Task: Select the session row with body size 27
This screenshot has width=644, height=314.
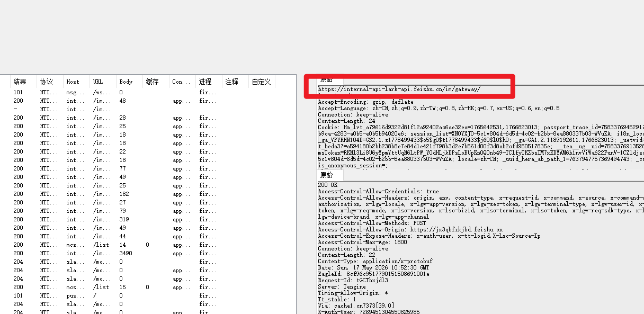Action: coord(148,202)
